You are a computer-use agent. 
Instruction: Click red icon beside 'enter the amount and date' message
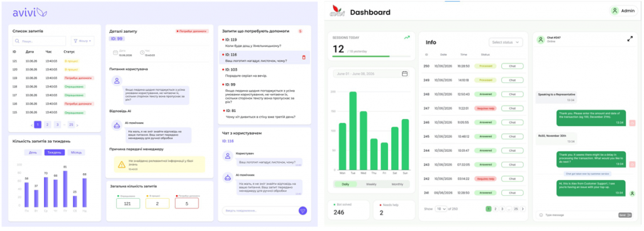click(x=632, y=123)
